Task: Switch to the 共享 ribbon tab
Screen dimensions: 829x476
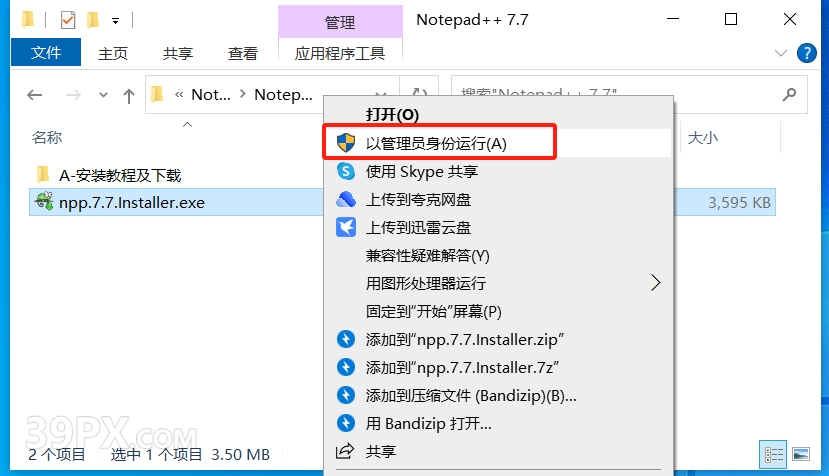Action: [178, 53]
